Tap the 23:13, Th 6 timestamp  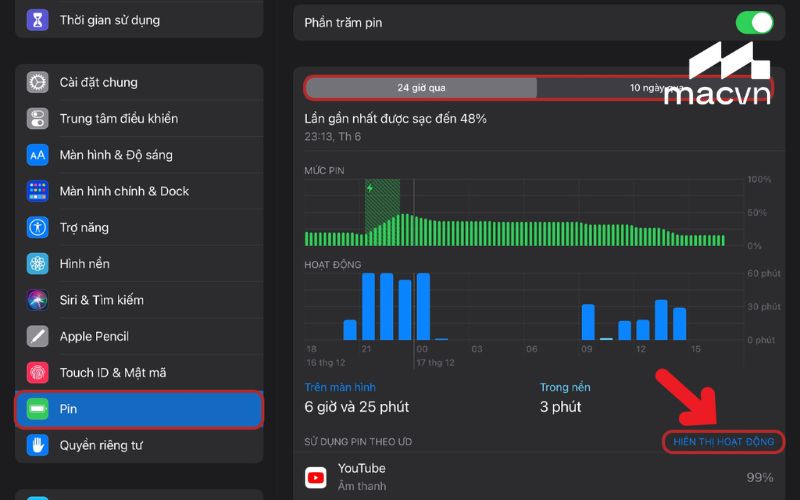click(x=333, y=136)
